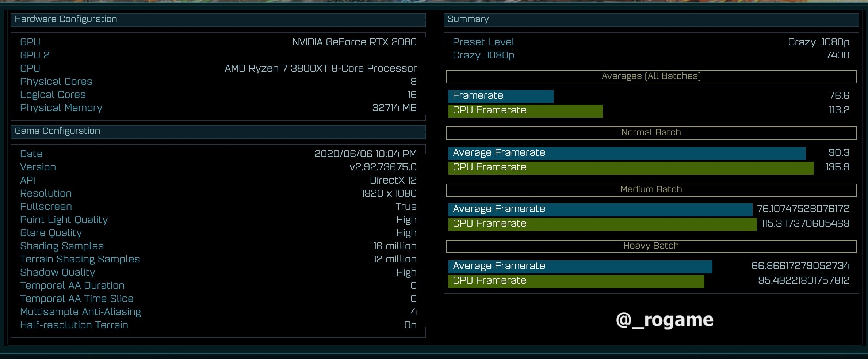Click the @_rogame watermark text
This screenshot has width=868, height=359.
pos(664,320)
